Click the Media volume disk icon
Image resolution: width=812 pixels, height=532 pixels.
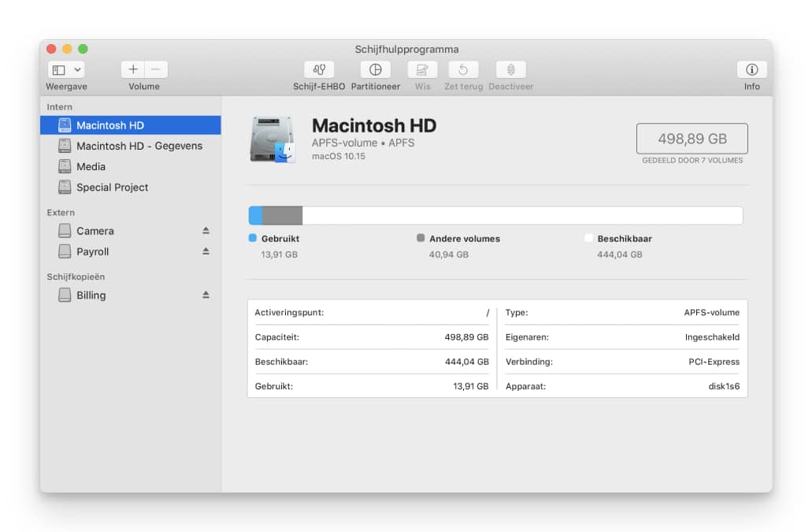pyautogui.click(x=65, y=166)
